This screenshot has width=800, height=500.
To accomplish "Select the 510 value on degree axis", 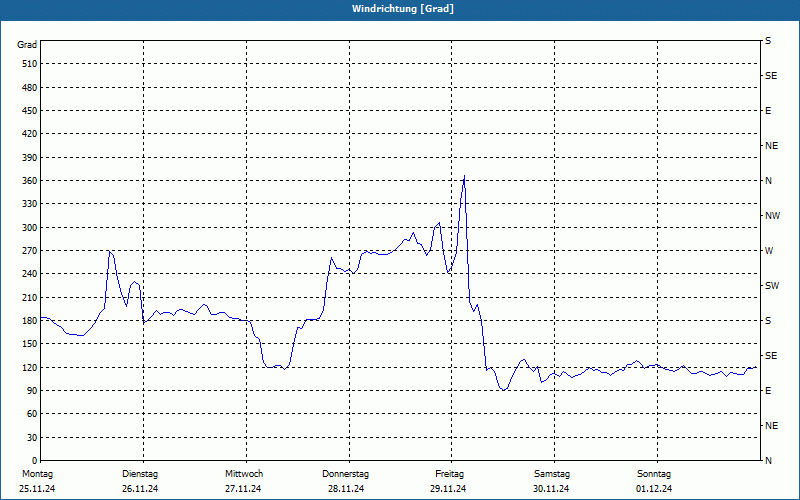I will pos(30,64).
